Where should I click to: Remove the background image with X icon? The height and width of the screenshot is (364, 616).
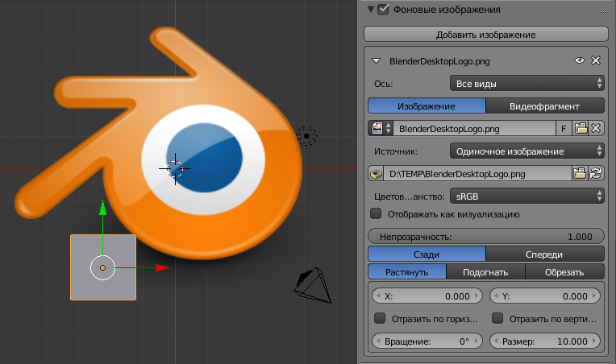pos(596,60)
